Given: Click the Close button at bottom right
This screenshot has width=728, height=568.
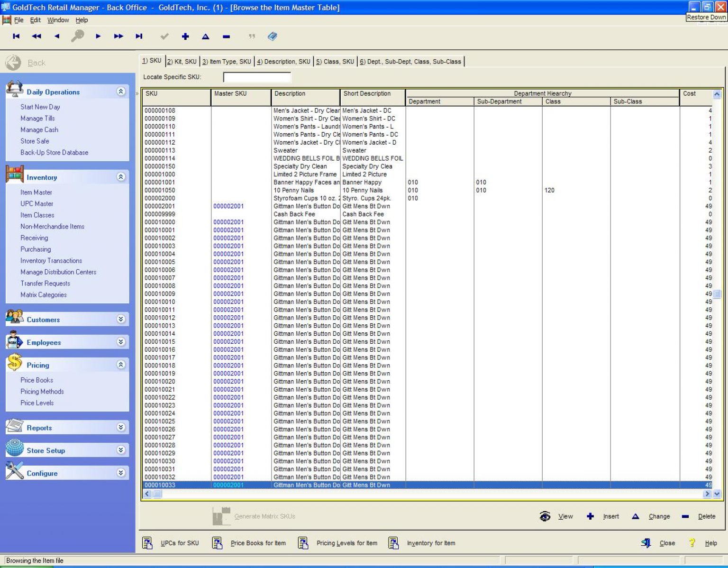Looking at the screenshot, I should tap(667, 543).
